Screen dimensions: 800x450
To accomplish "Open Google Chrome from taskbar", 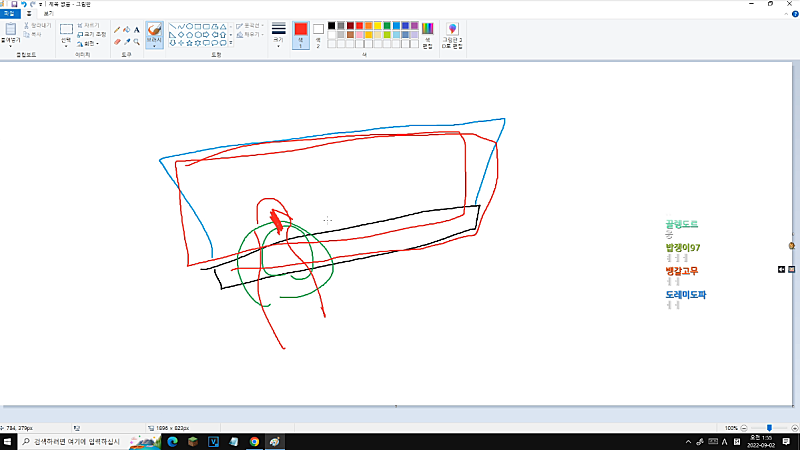I will (x=254, y=442).
